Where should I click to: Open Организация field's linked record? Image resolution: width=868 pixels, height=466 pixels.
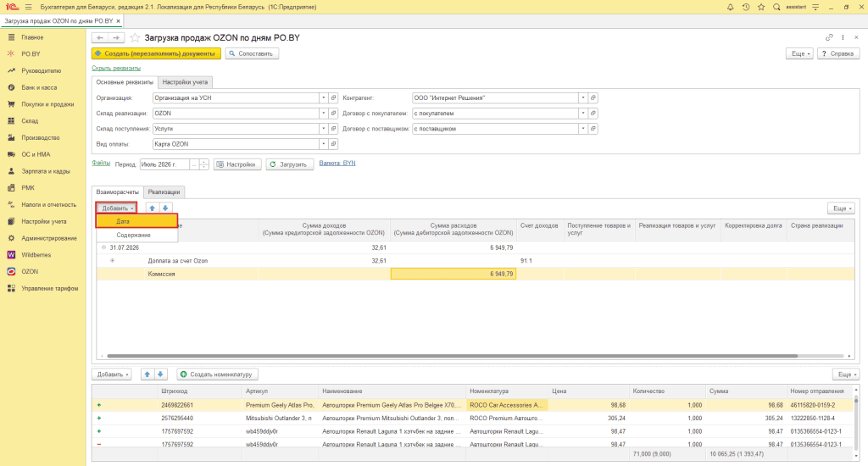pyautogui.click(x=333, y=98)
